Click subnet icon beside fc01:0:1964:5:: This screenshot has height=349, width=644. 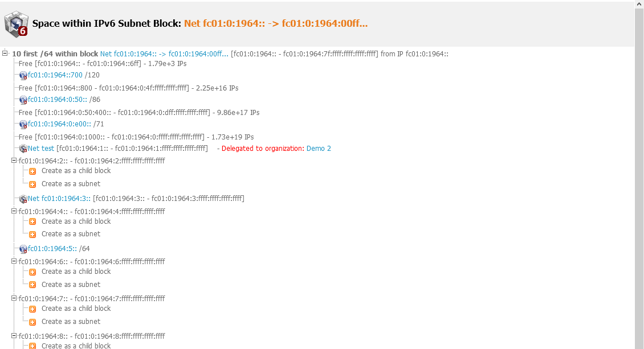click(x=23, y=249)
